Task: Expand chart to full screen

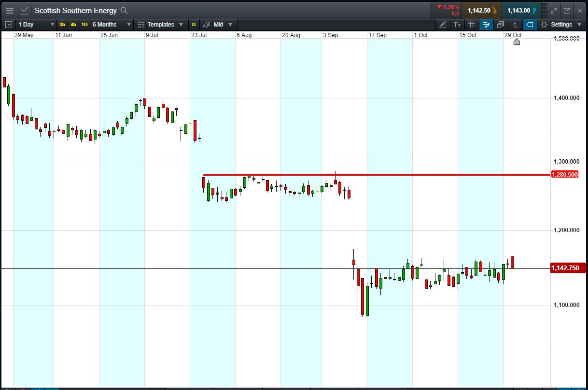Action: pyautogui.click(x=554, y=10)
